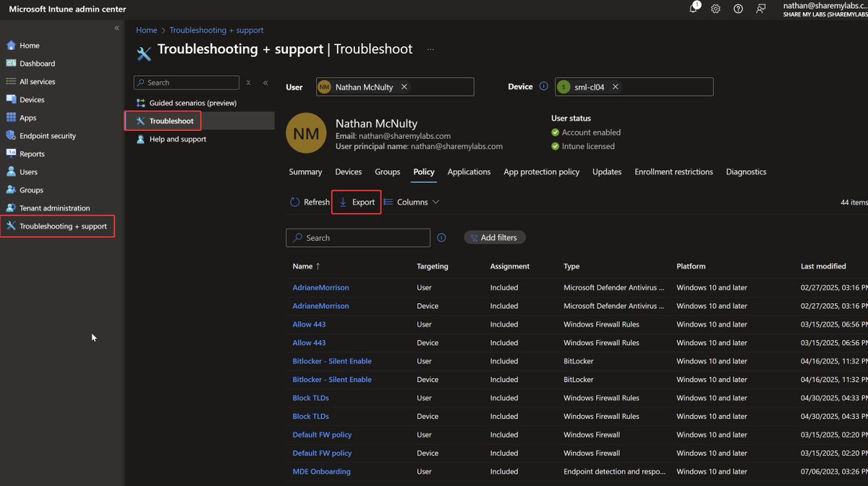Open Block TLDs policy with User targeting
This screenshot has height=486, width=868.
[310, 398]
